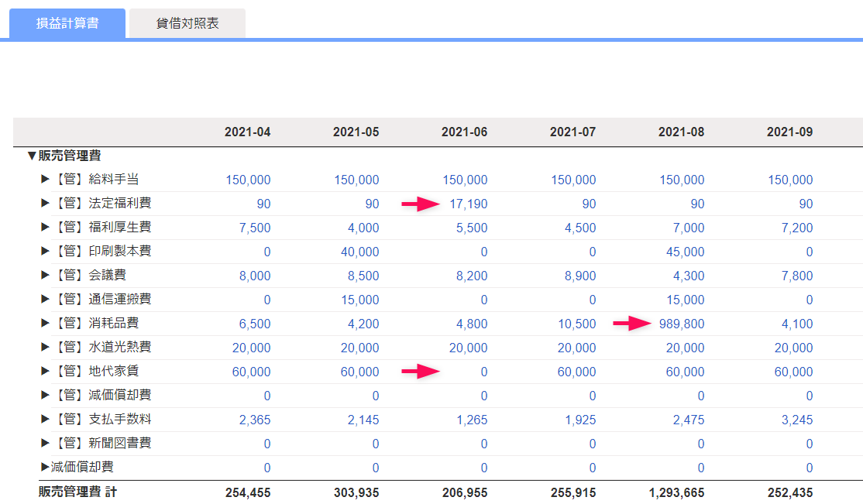Expand the 【管】通信運搬費 row

pos(45,300)
